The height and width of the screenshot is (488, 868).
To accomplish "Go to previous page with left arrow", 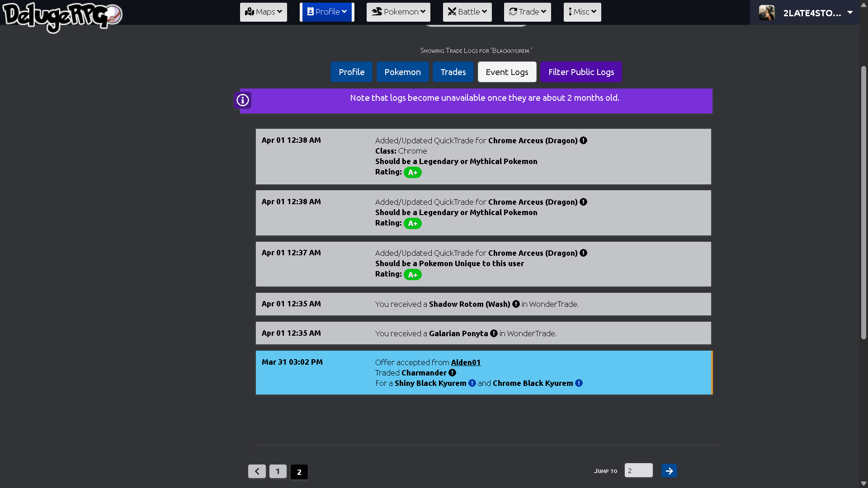I will pyautogui.click(x=257, y=471).
